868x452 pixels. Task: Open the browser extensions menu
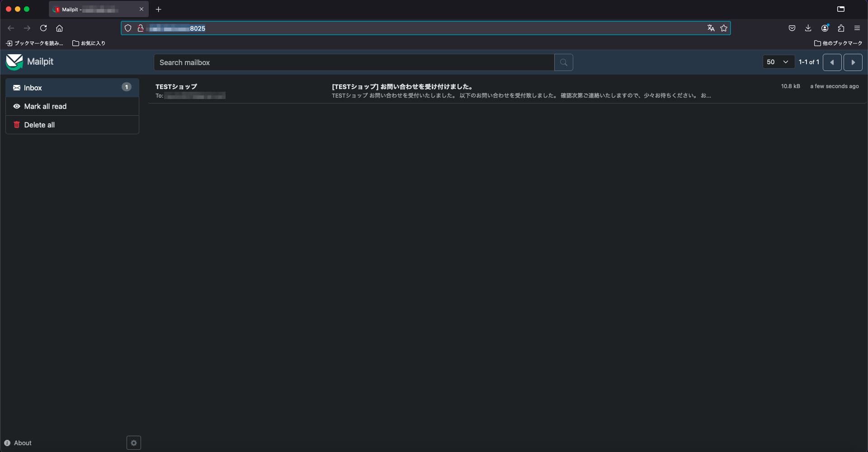841,28
